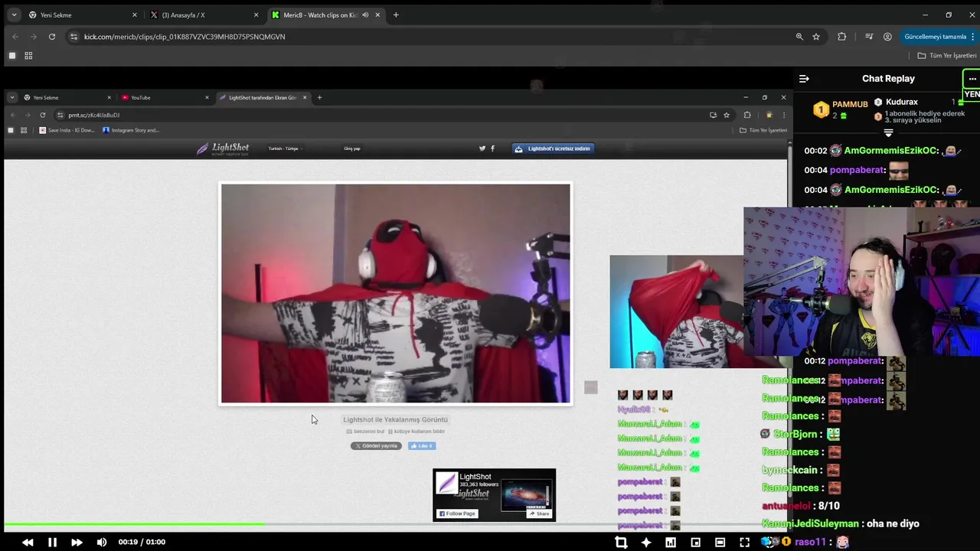Open the Instagram Story and... bookmark
Viewport: 980px width, 551px height.
[x=131, y=130]
